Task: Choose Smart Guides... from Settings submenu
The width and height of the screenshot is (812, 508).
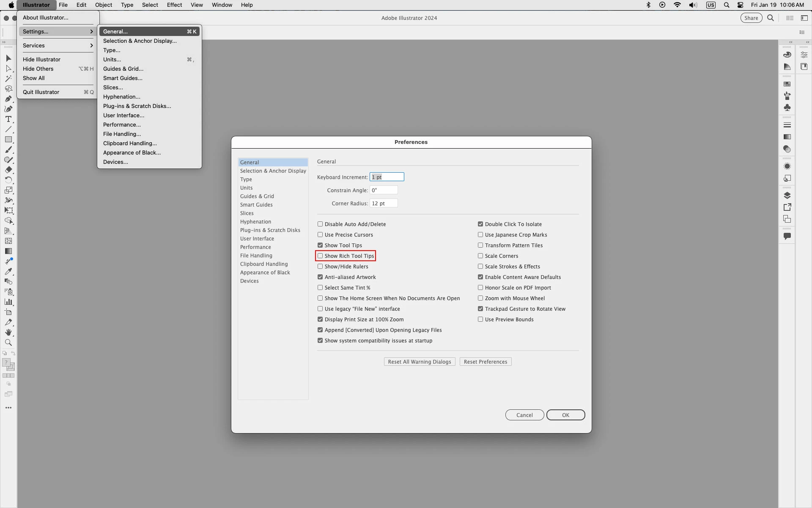Action: point(123,78)
